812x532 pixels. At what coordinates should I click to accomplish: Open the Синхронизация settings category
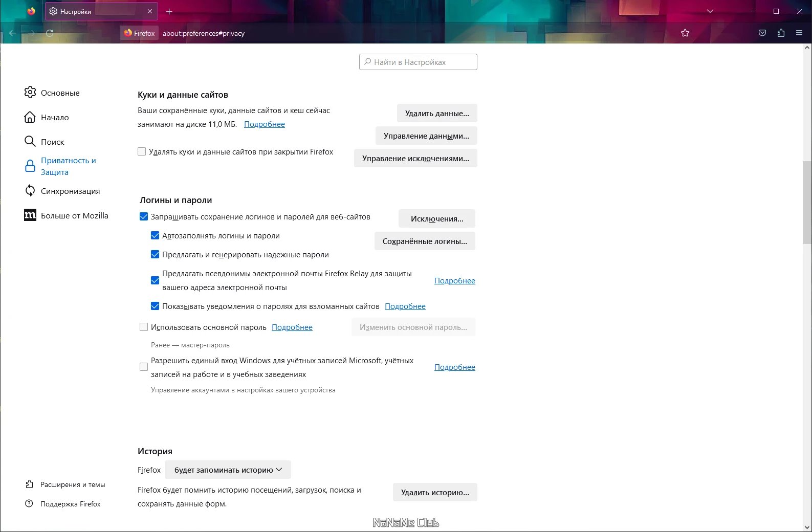click(70, 191)
